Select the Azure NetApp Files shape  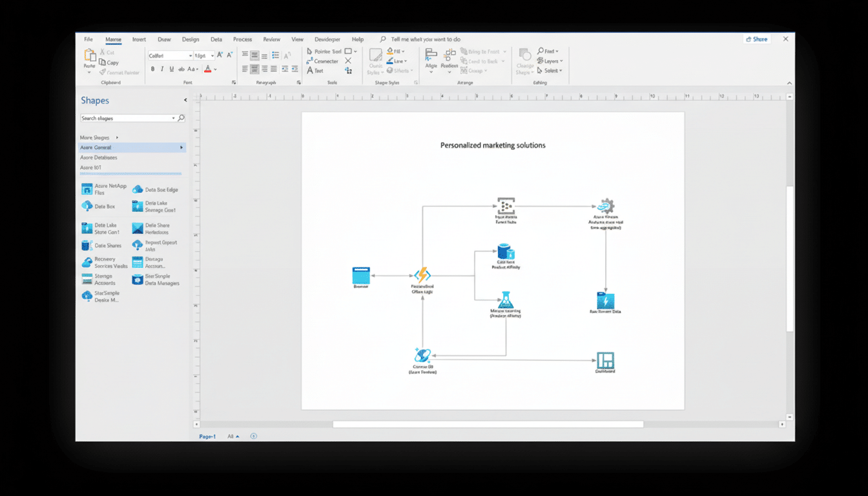click(102, 189)
